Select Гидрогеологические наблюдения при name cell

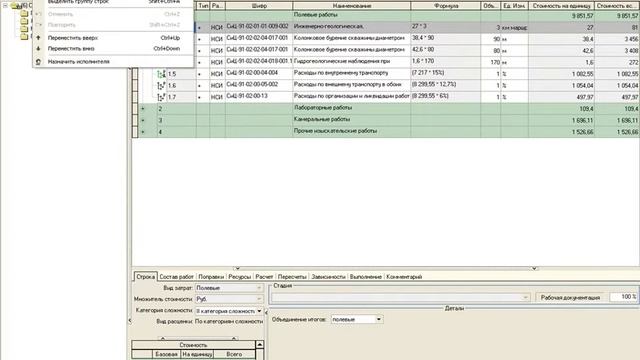click(351, 62)
